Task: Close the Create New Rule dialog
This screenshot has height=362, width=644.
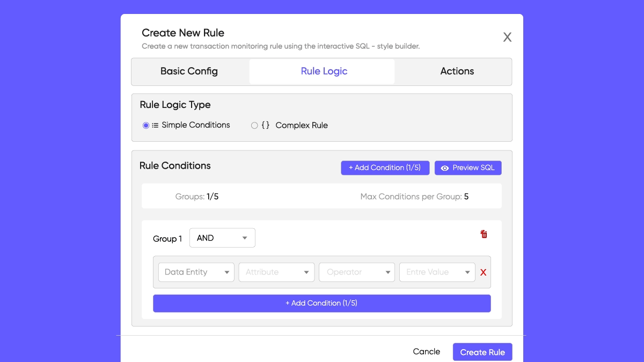Action: pos(507,37)
